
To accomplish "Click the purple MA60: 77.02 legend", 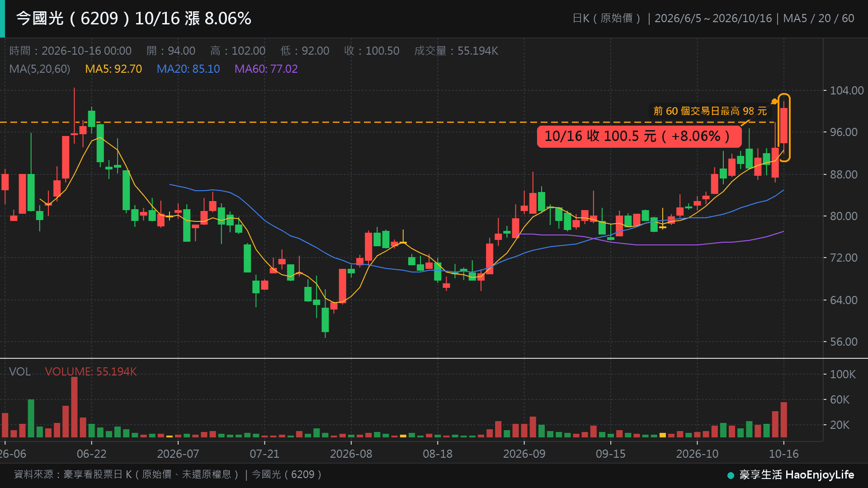I will click(266, 69).
